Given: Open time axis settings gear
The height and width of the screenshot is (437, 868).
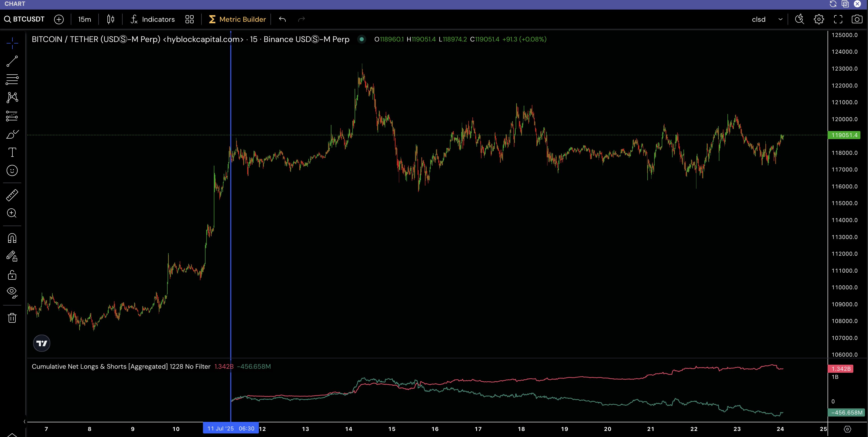Looking at the screenshot, I should click(x=848, y=429).
